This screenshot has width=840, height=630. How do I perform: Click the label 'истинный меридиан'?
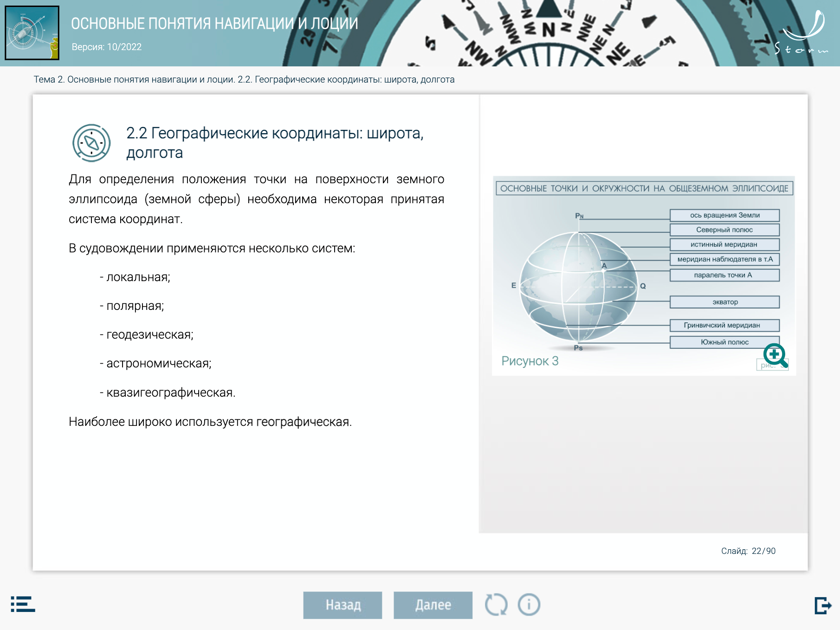pos(724,244)
